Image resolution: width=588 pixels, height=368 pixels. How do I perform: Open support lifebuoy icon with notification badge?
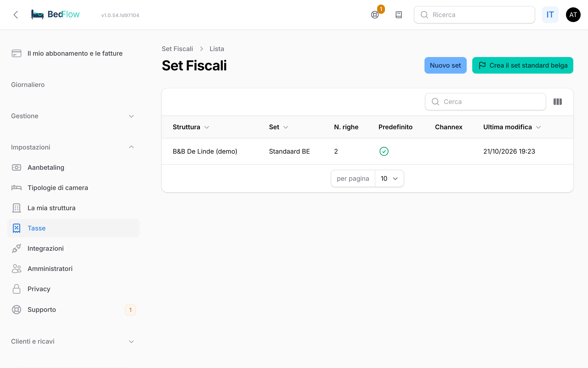coord(375,15)
